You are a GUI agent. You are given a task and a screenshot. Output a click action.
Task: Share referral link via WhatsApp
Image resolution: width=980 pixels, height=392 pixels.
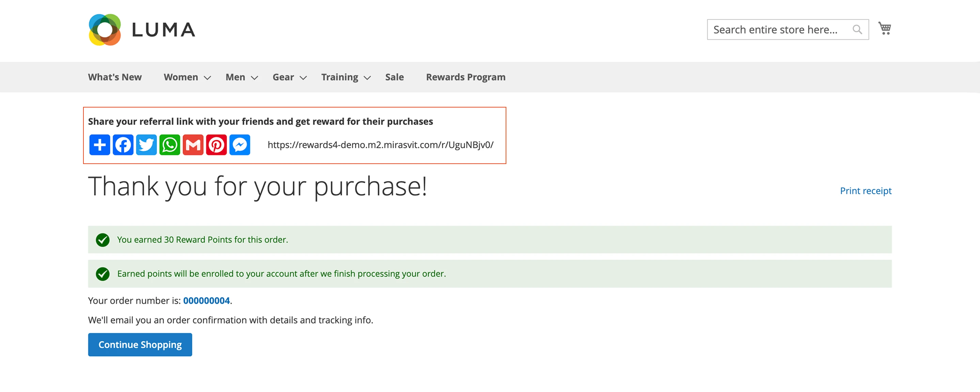(170, 145)
